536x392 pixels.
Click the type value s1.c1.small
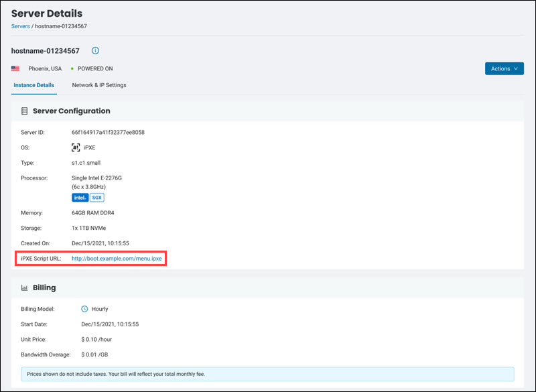coord(86,163)
